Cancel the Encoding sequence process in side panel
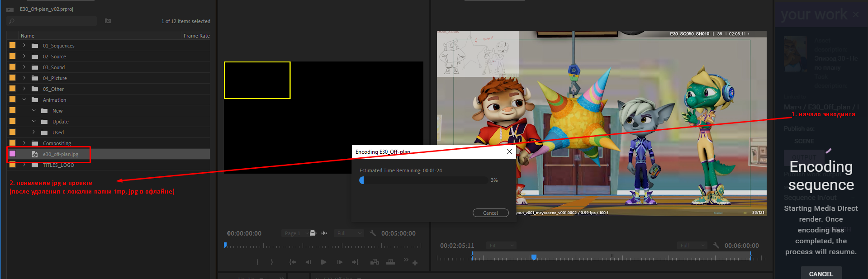Viewport: 868px width, 279px height. tap(821, 274)
